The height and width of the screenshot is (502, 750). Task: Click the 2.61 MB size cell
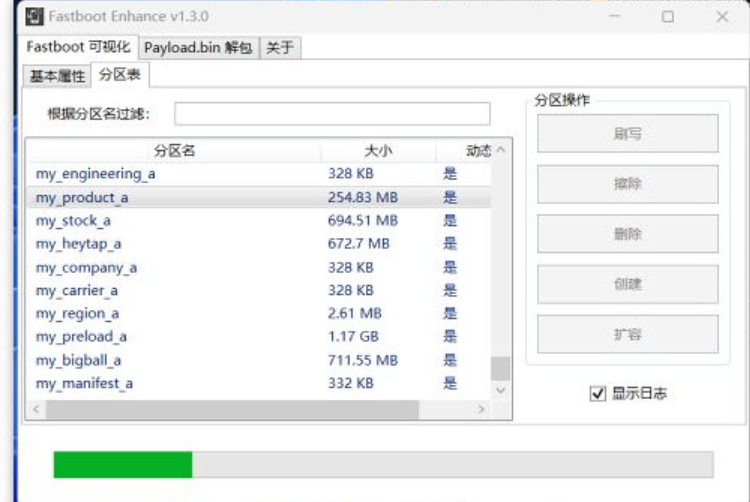coord(354,314)
